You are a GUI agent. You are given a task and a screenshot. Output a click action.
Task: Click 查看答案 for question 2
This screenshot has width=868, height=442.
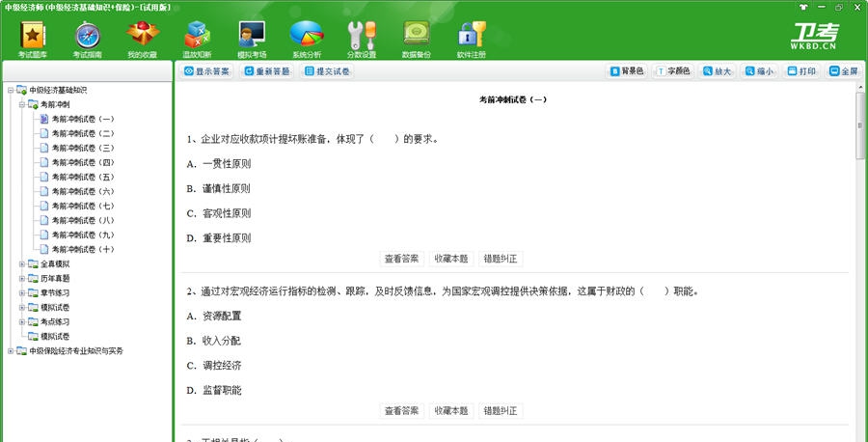pyautogui.click(x=402, y=411)
